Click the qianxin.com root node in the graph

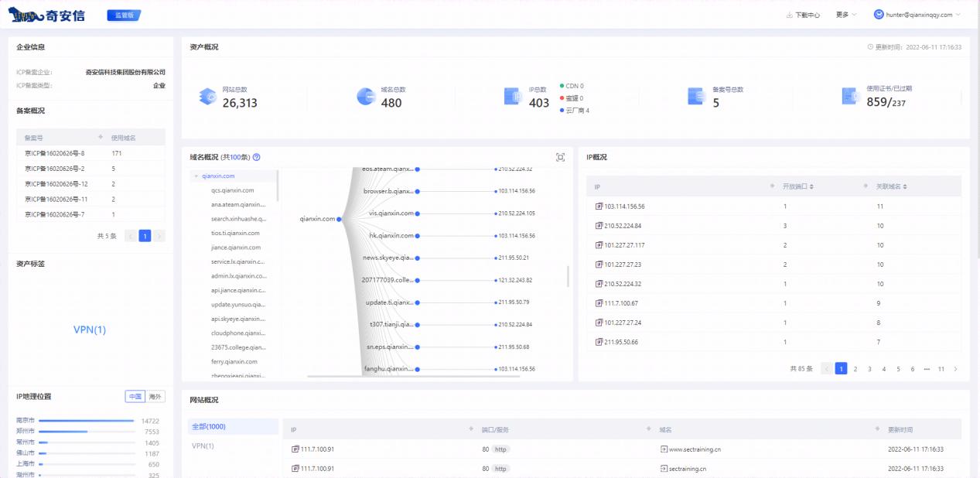pyautogui.click(x=340, y=219)
